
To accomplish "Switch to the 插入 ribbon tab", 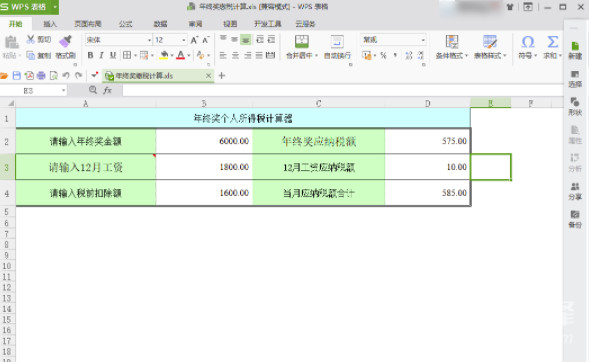I will 50,24.
